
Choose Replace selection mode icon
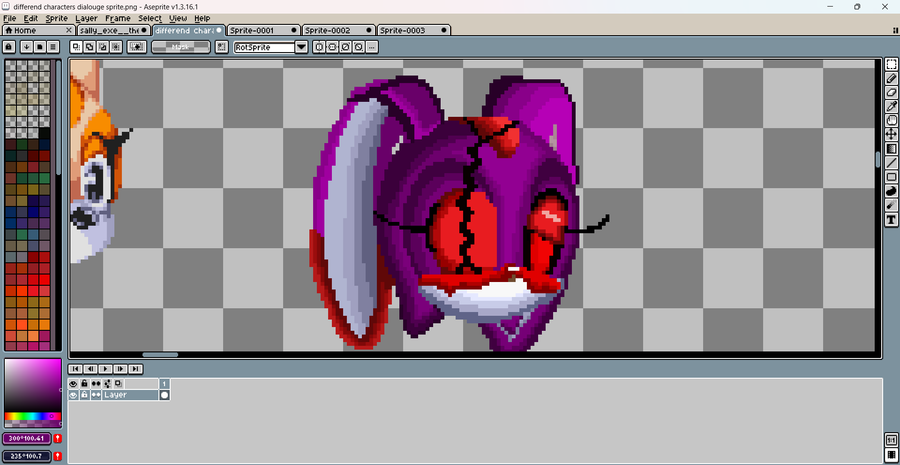click(x=76, y=47)
